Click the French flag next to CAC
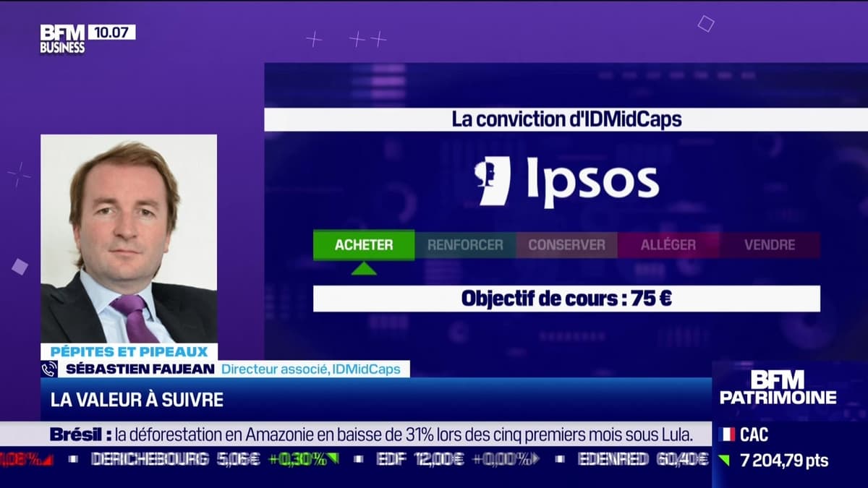This screenshot has height=488, width=868. [727, 435]
